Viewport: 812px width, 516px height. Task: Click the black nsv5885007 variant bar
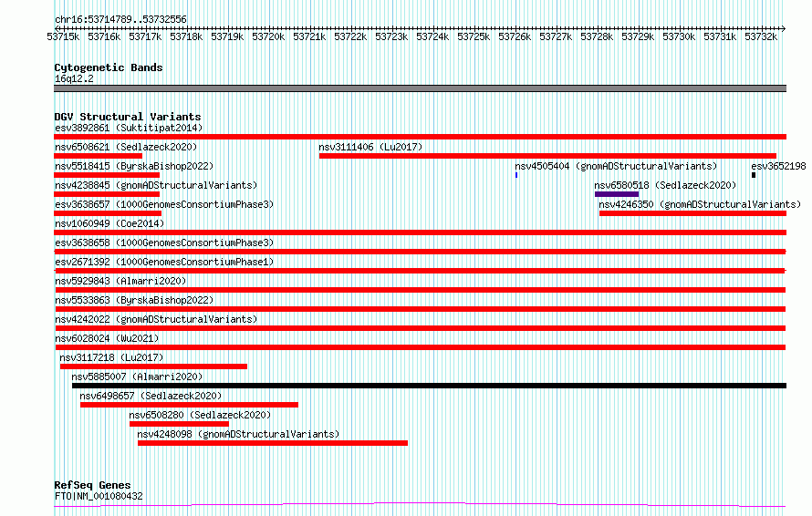[430, 386]
